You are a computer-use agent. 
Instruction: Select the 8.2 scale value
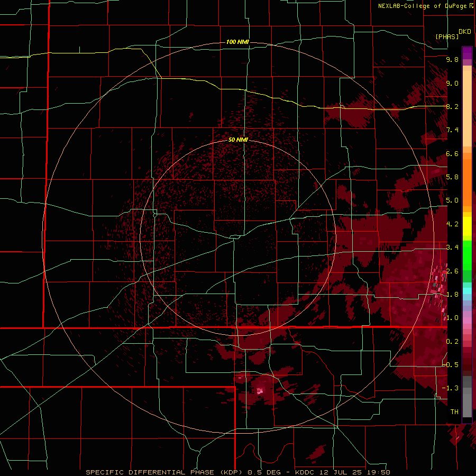(452, 106)
